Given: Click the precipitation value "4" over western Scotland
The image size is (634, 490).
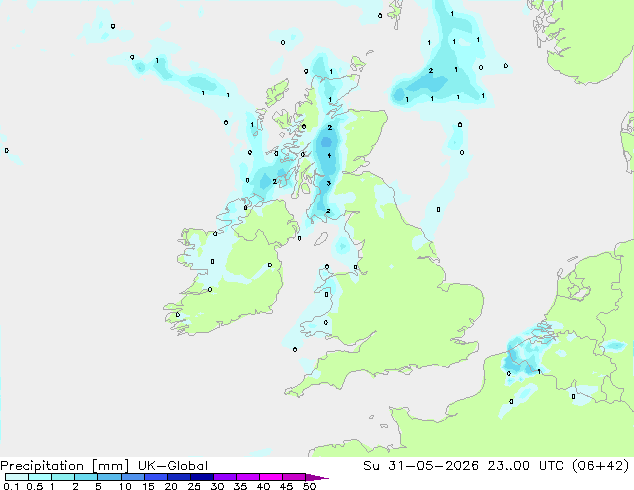Looking at the screenshot, I should point(330,156).
